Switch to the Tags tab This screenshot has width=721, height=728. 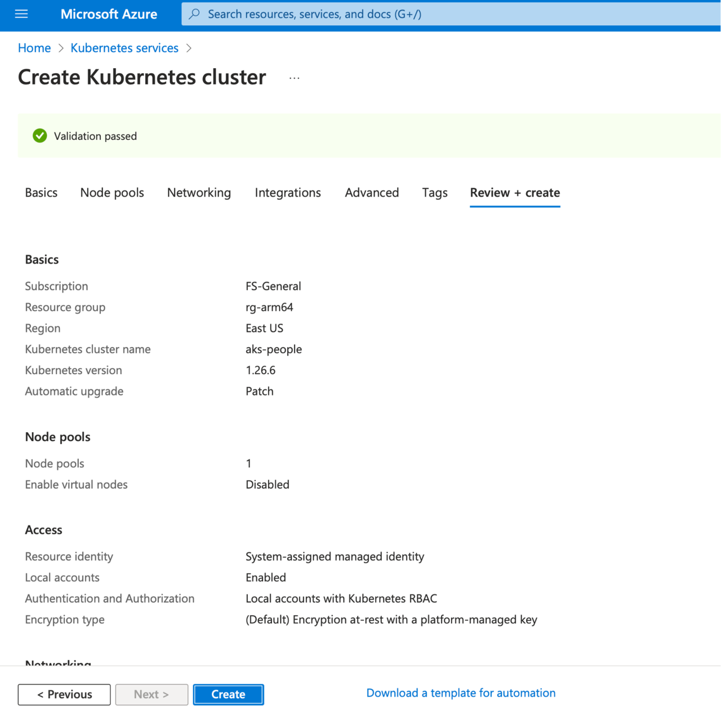pos(435,193)
